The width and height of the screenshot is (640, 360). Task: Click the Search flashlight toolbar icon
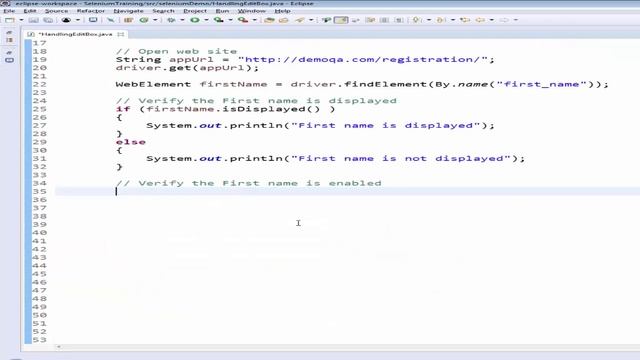pos(300,20)
